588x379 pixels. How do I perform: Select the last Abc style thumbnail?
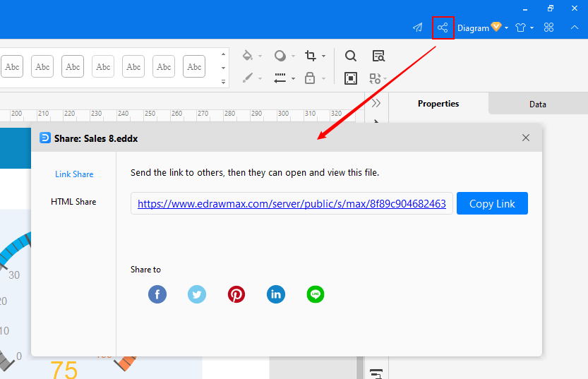[x=194, y=66]
